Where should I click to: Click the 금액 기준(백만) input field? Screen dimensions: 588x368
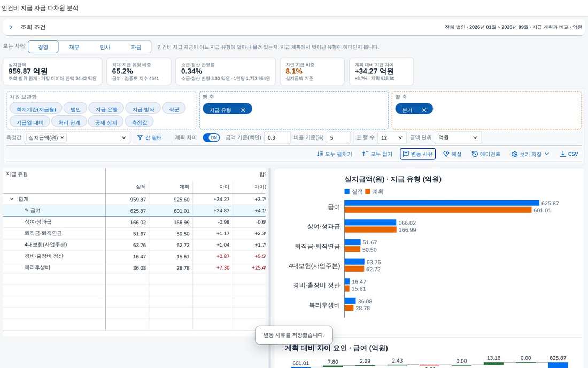[x=277, y=137]
